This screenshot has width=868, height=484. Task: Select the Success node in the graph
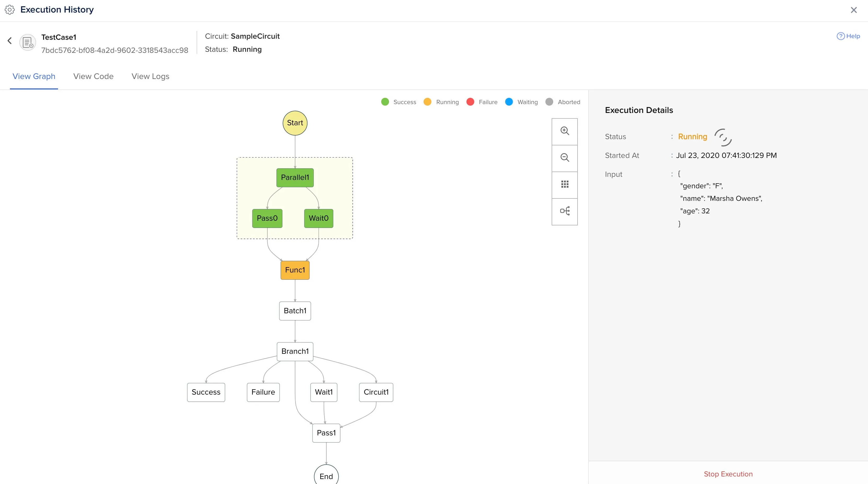(206, 392)
